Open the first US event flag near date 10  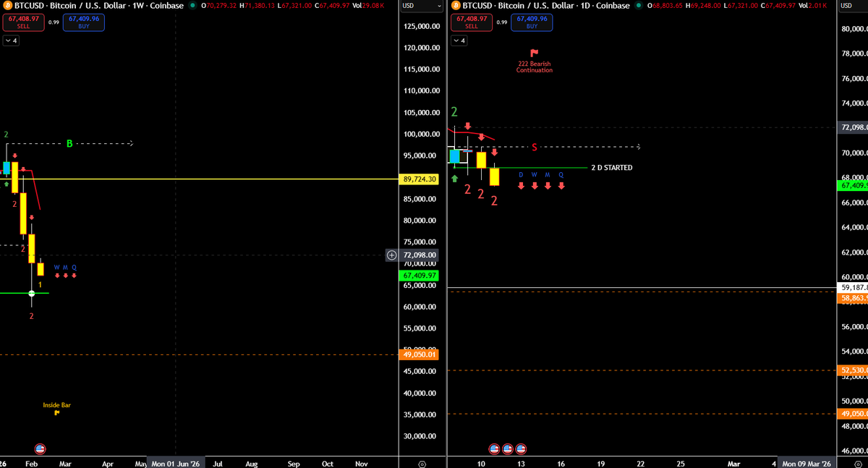494,448
